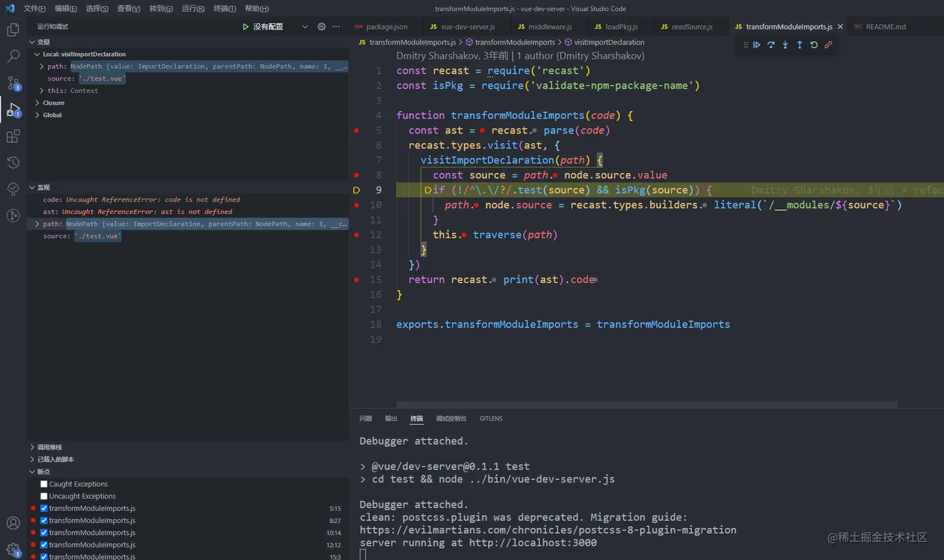The width and height of the screenshot is (944, 560).
Task: Expand the 调用堆栈 call stack section
Action: click(32, 447)
